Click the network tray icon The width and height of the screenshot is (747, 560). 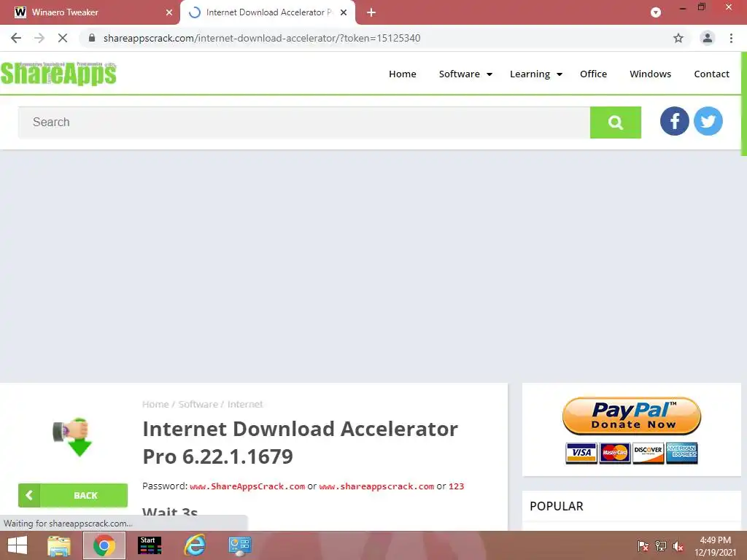coord(661,547)
